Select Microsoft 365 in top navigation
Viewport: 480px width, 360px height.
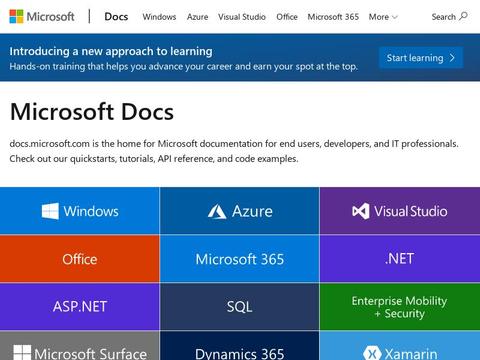click(333, 17)
